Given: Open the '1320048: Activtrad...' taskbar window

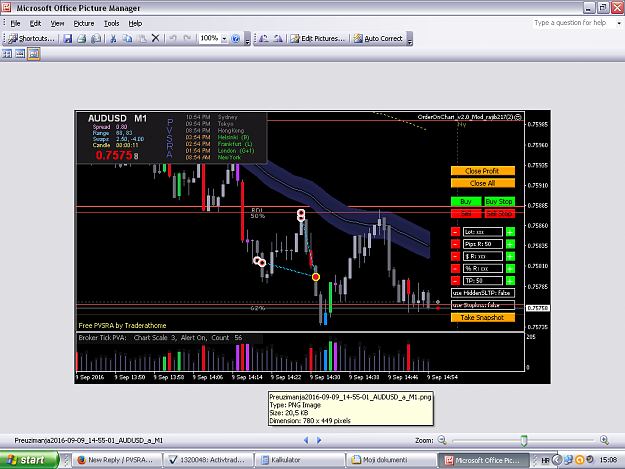Looking at the screenshot, I should pyautogui.click(x=209, y=460).
